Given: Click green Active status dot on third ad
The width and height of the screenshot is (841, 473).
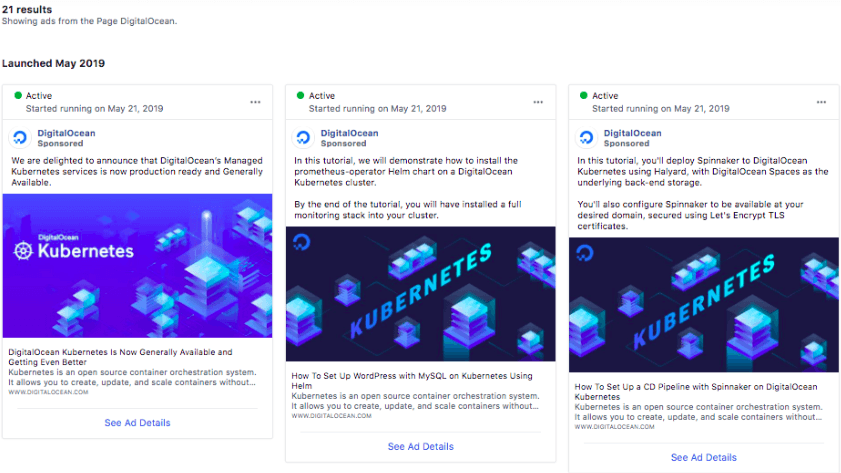Looking at the screenshot, I should tap(584, 96).
